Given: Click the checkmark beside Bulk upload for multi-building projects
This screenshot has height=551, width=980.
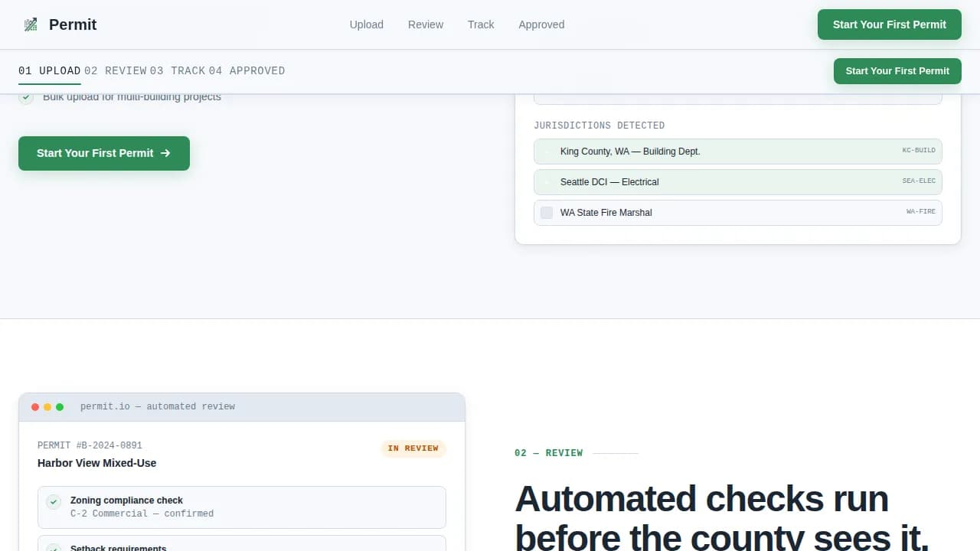Looking at the screenshot, I should [x=26, y=97].
